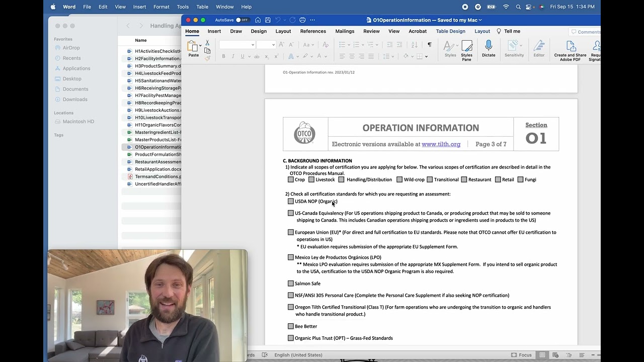The width and height of the screenshot is (644, 362).
Task: Switch to Print Layout view in status bar
Action: click(x=542, y=355)
